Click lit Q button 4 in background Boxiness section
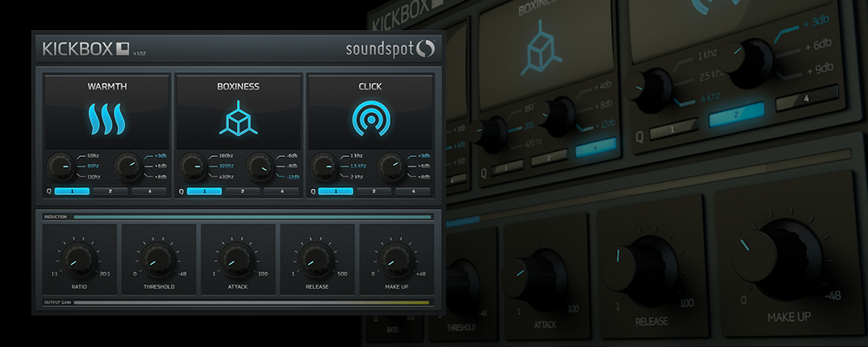The width and height of the screenshot is (868, 347). (x=595, y=148)
